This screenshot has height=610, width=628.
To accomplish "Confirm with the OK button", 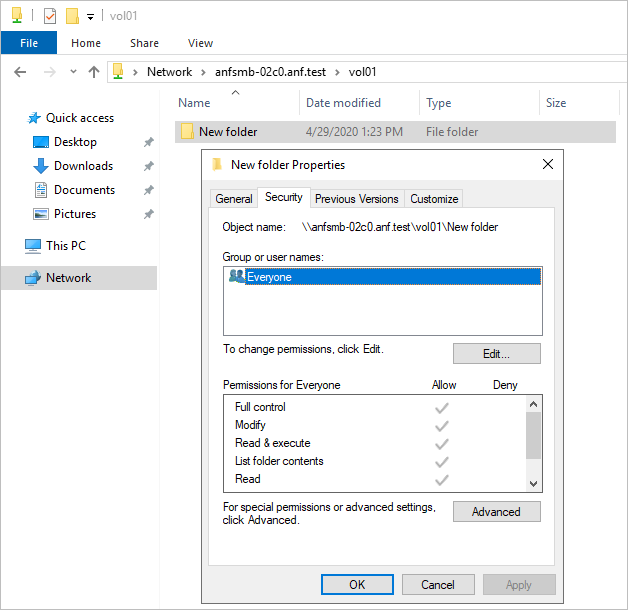I will tap(357, 585).
